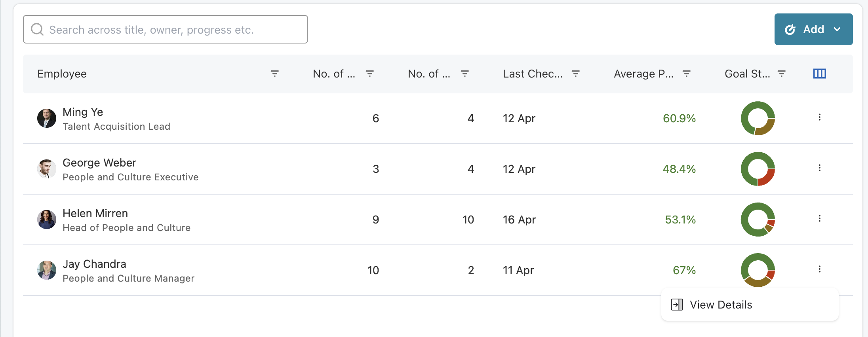The image size is (868, 337).
Task: Click Jay Chandra's profile photo
Action: [x=47, y=270]
